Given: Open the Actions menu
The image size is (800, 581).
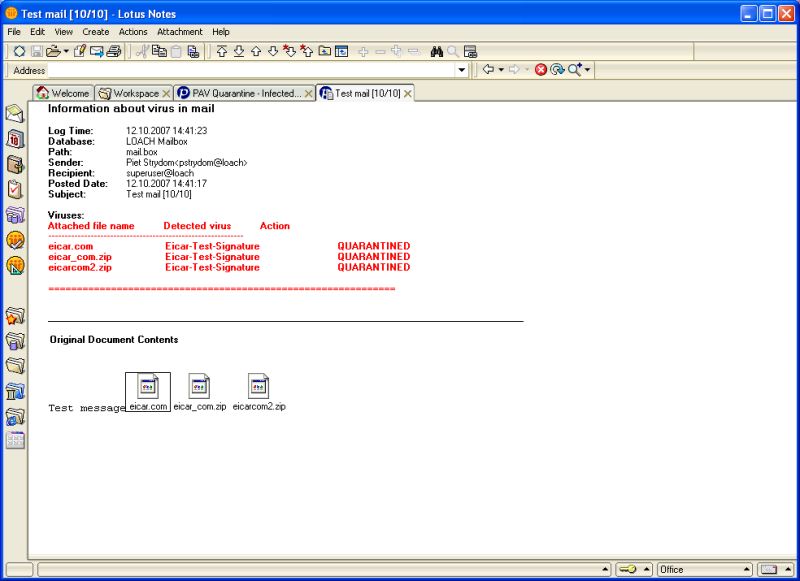Looking at the screenshot, I should coord(133,32).
